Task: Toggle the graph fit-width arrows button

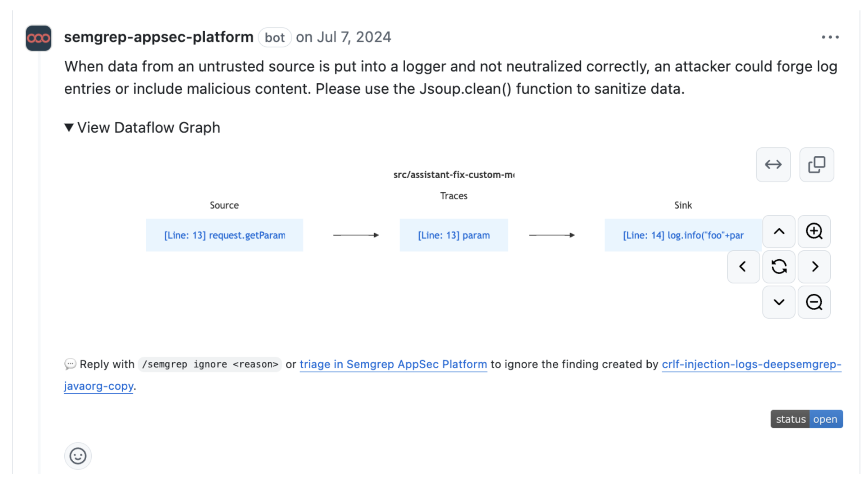Action: coord(773,165)
